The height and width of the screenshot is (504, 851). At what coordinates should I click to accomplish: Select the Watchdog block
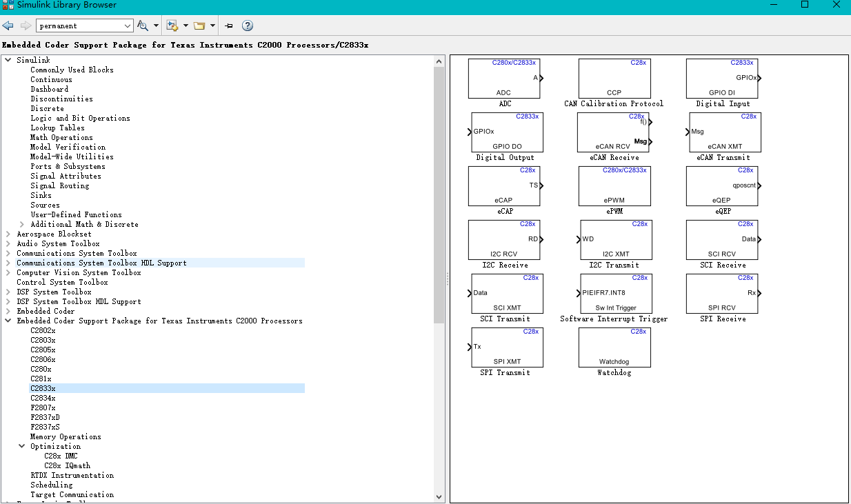coord(614,347)
